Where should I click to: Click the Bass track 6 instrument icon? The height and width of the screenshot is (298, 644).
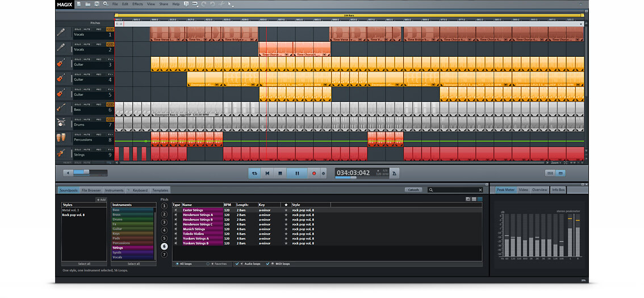61,109
